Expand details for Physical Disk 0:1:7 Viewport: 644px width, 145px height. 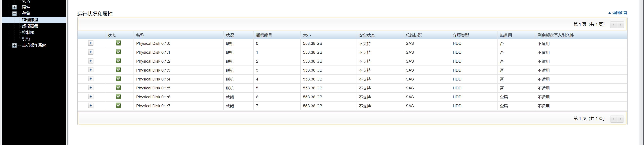(91, 105)
